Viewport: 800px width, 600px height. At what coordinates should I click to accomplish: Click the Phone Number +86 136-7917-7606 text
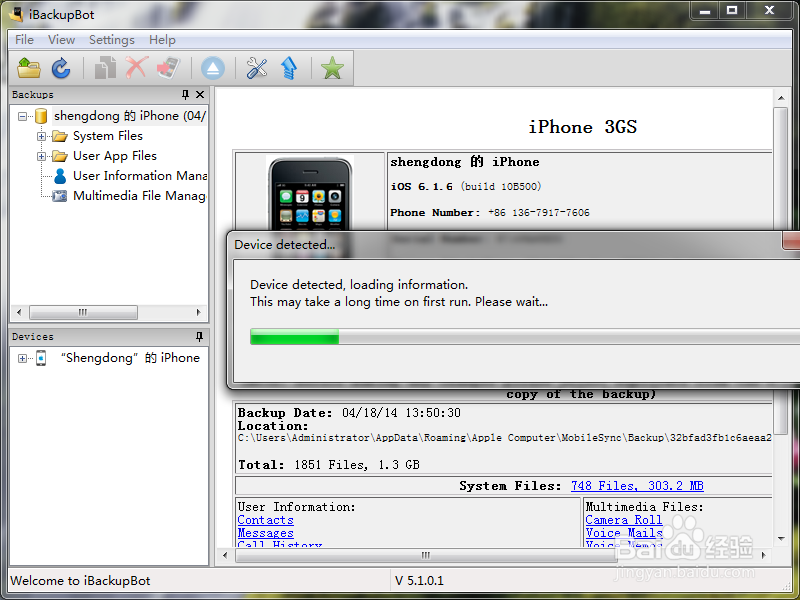pyautogui.click(x=490, y=213)
